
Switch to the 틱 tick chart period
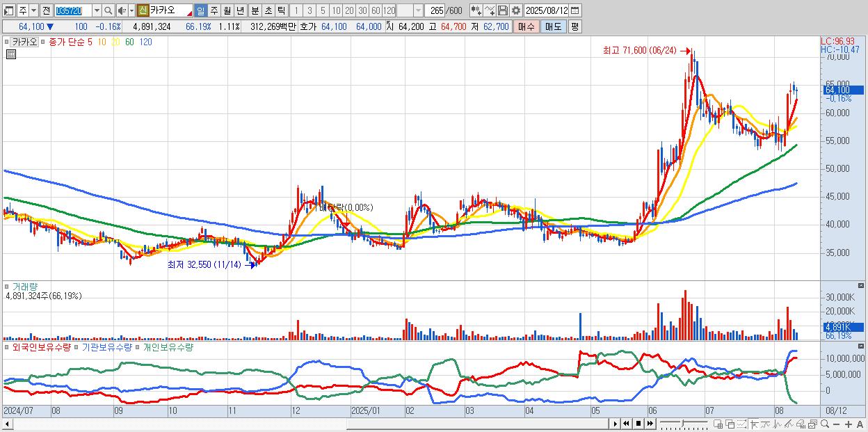pyautogui.click(x=281, y=10)
